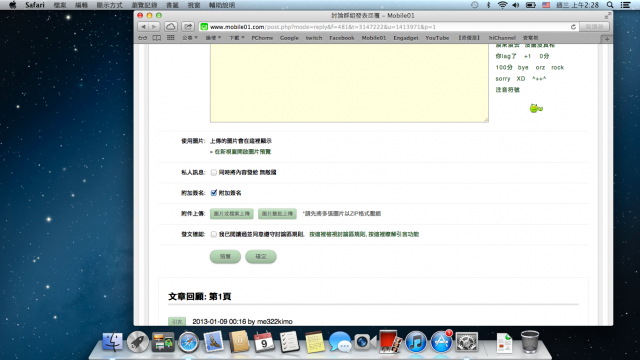Screen dimensions: 640x360
Task: Open the menu left of the window menu
Action: 172,5
